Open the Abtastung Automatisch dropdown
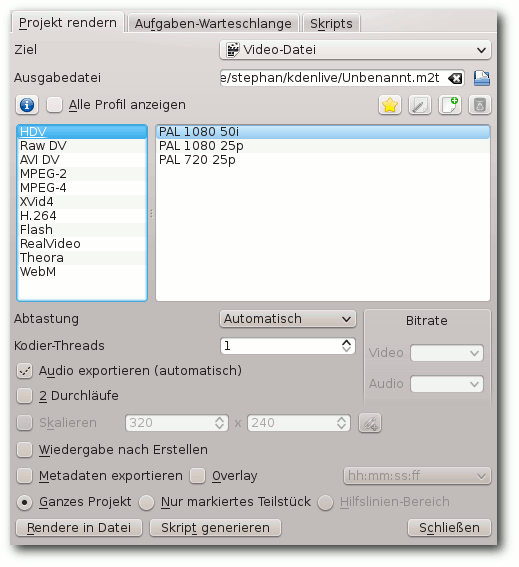 coord(288,319)
